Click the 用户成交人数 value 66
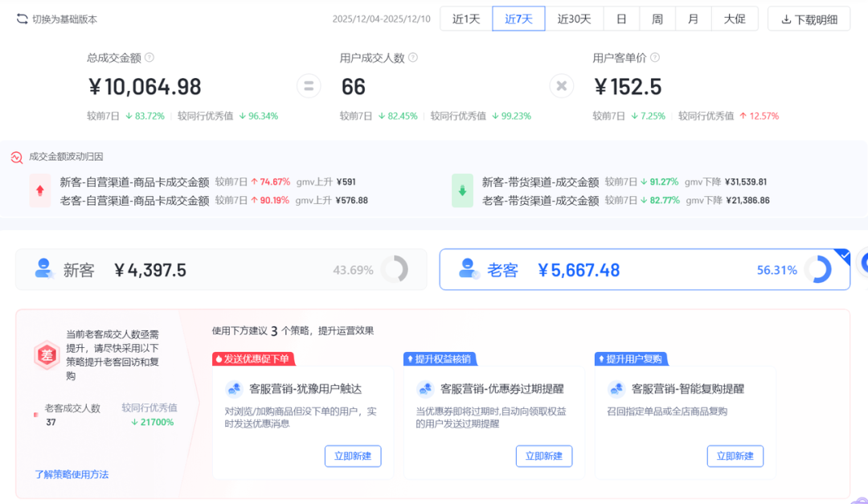Image resolution: width=868 pixels, height=504 pixels. [353, 87]
